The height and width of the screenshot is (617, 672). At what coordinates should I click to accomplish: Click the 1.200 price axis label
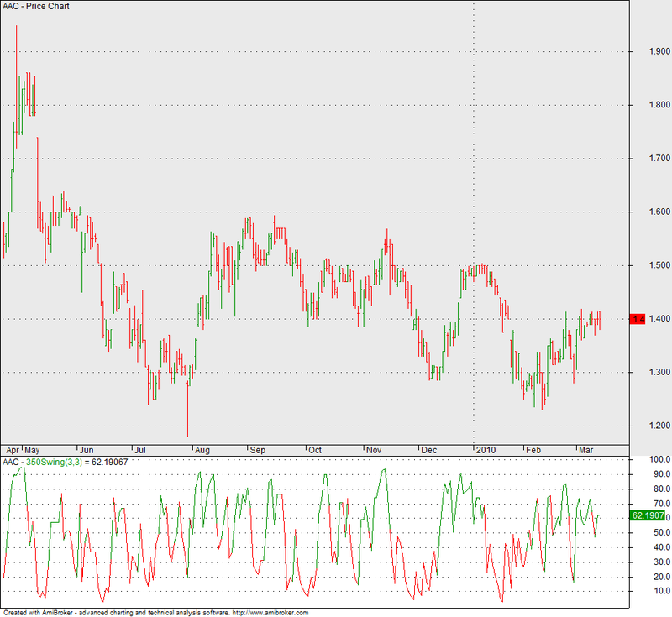659,426
